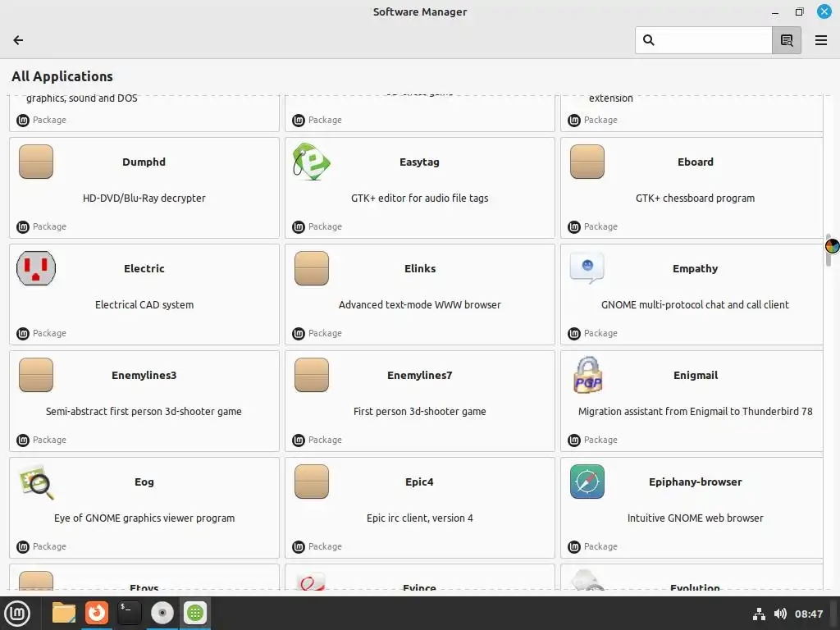Click the Eog title
Image resolution: width=840 pixels, height=630 pixels.
pos(144,482)
